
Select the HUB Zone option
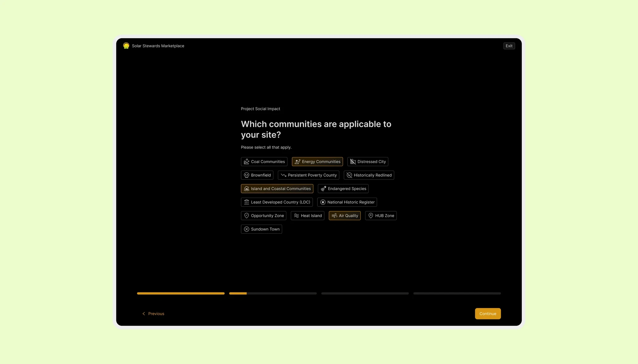[381, 215]
